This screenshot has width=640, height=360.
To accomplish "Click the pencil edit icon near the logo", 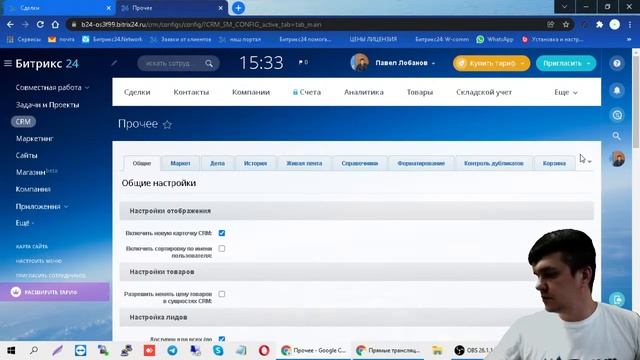I will pos(114,63).
